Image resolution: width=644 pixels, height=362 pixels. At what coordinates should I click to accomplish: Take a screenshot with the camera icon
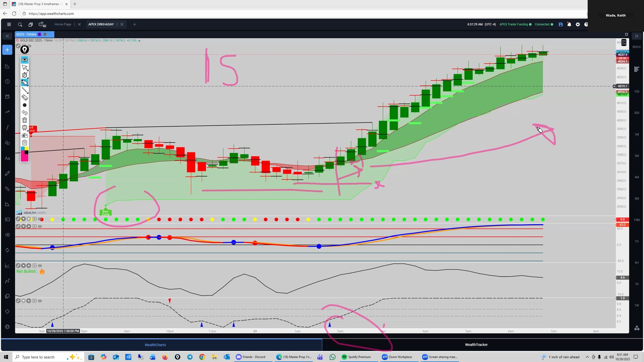coord(24,135)
